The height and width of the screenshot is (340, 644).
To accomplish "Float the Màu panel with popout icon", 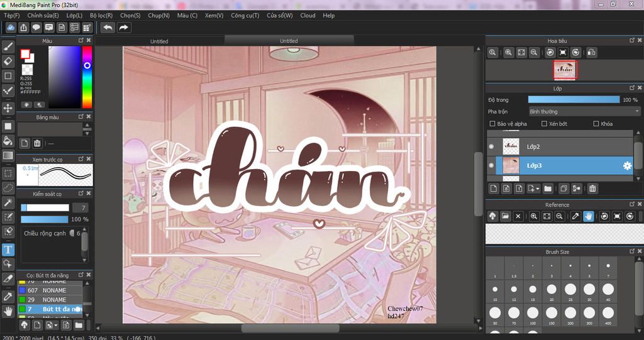I will coord(81,40).
